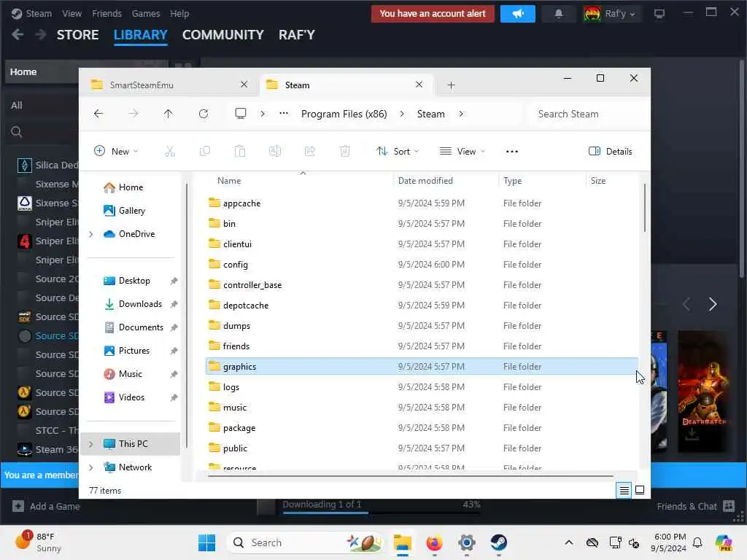The height and width of the screenshot is (560, 747).
Task: Open Friends & Chat in Steam
Action: (695, 507)
